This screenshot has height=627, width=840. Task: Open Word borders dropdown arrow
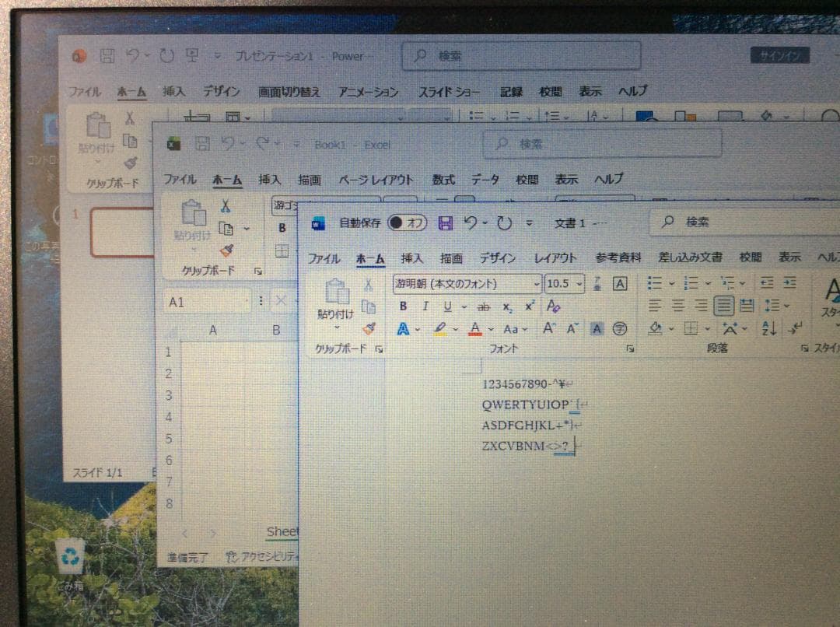tap(708, 328)
